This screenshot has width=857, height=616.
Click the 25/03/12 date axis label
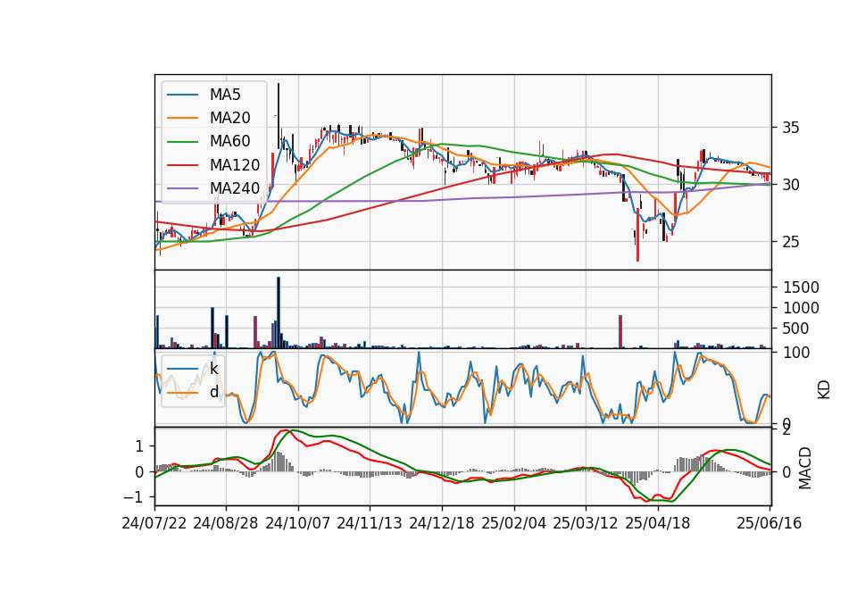(586, 523)
